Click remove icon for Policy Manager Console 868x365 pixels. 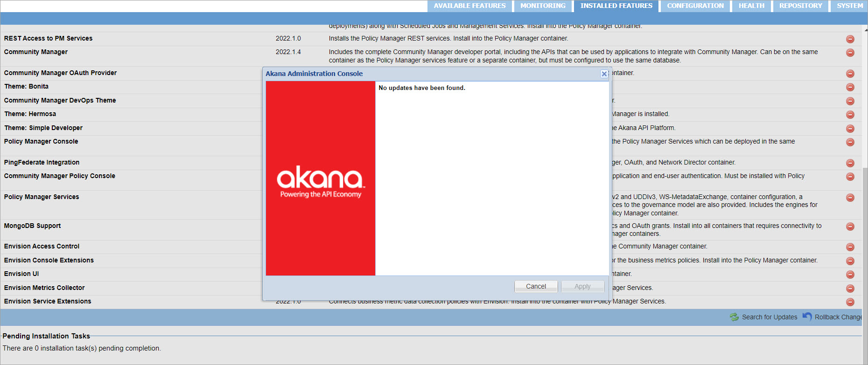tap(850, 142)
